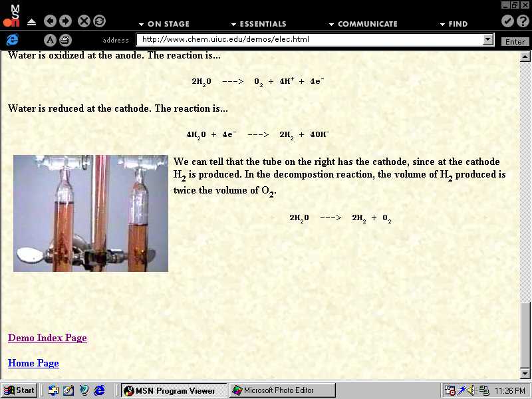The image size is (532, 399).
Task: Expand the Communicate dropdown menu
Action: pos(362,24)
